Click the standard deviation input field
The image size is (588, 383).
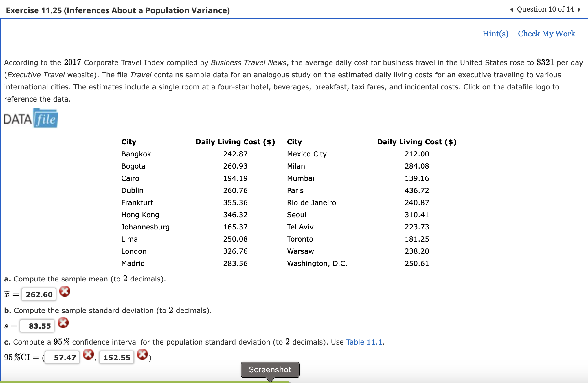click(37, 326)
